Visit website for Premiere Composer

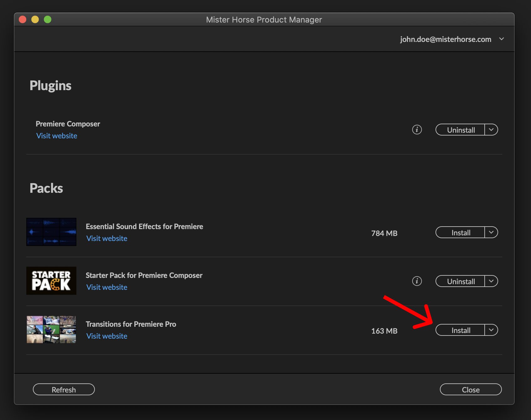click(57, 136)
